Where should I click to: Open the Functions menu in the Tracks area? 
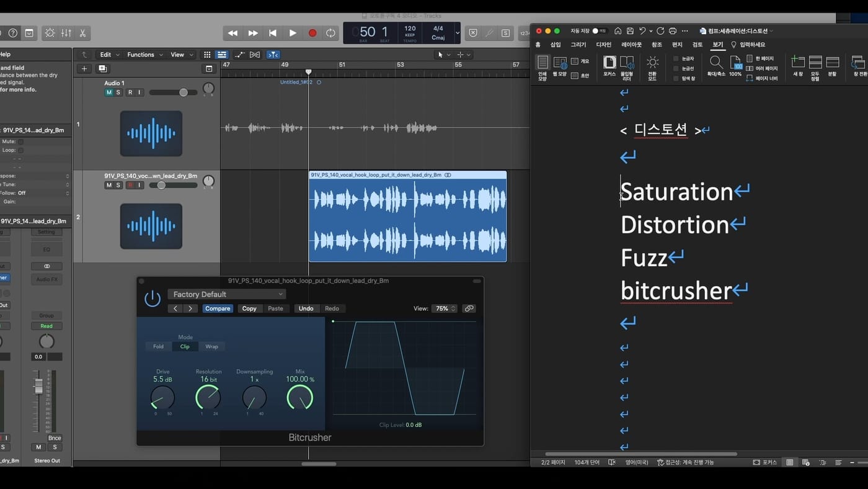coord(144,55)
